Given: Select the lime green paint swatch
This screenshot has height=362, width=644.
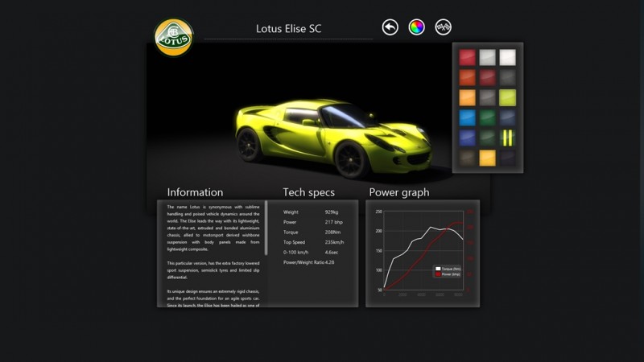Looking at the screenshot, I should click(508, 97).
